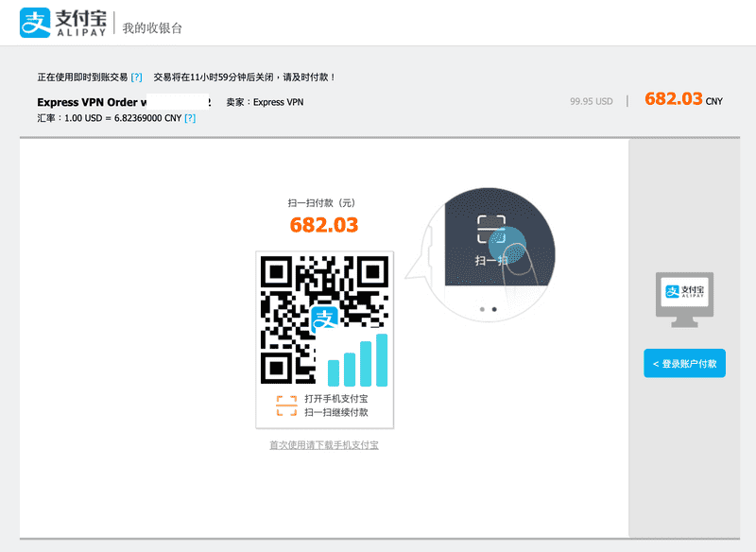Screen dimensions: 756x552
Task: Click the 卖家：Express VPN text
Action: 265,102
